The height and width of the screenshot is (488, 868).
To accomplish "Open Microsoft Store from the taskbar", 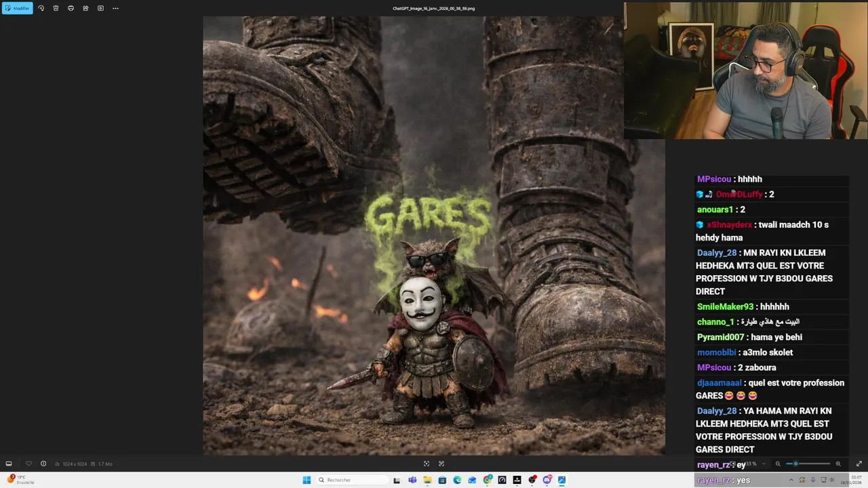I will click(442, 480).
